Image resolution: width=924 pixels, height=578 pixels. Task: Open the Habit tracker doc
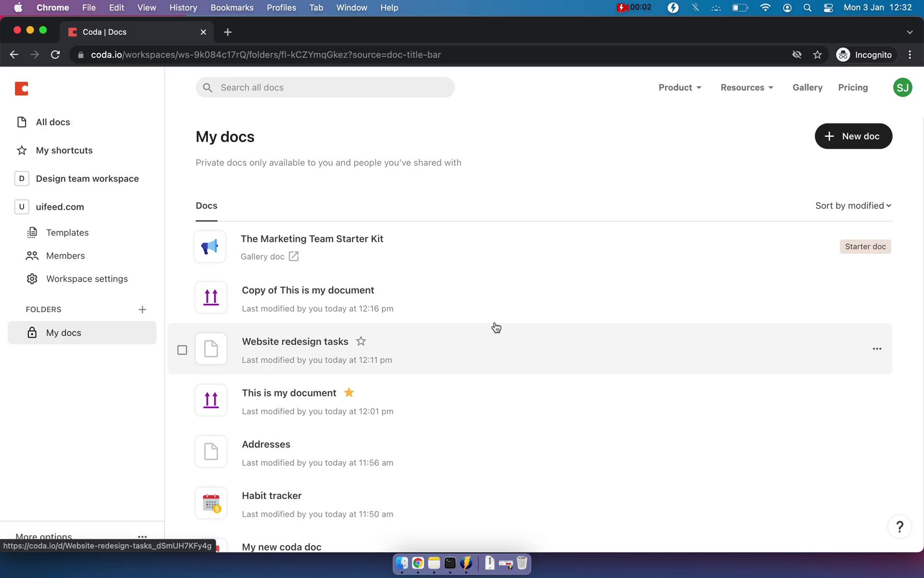click(x=271, y=496)
